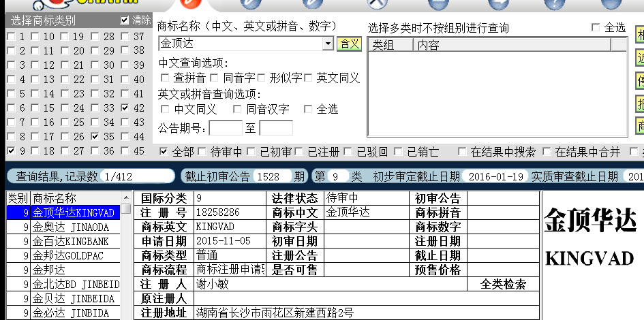
Task: Click the ending 公告期号 input box
Action: [x=276, y=128]
